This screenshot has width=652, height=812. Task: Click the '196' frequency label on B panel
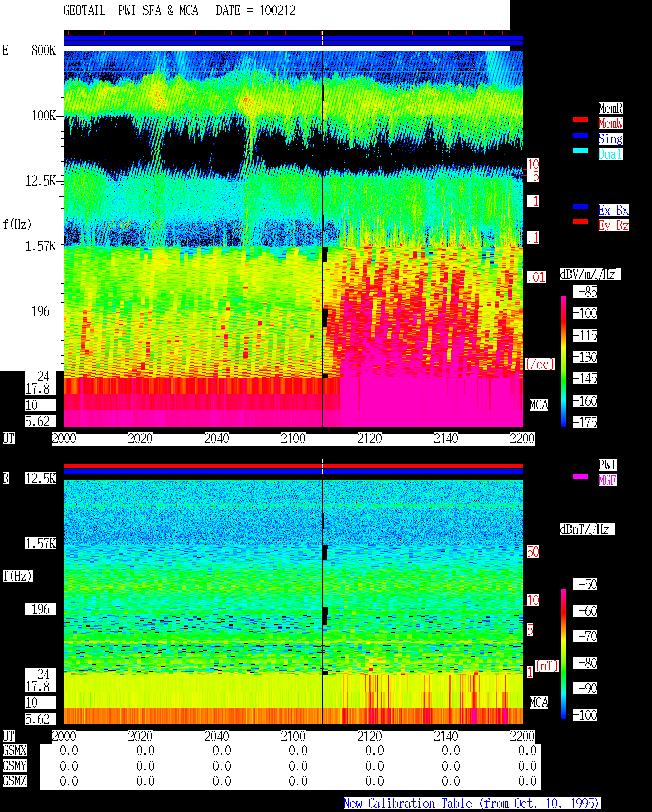tap(41, 609)
